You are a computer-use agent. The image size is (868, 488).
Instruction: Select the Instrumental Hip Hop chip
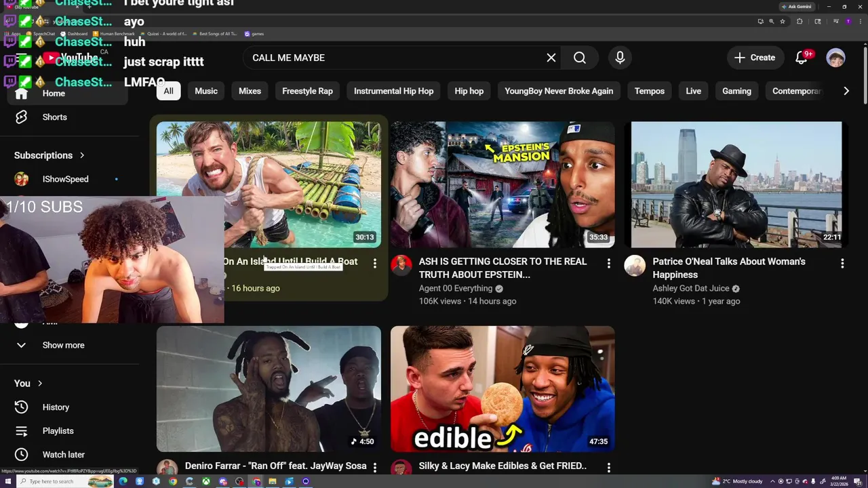pos(393,91)
